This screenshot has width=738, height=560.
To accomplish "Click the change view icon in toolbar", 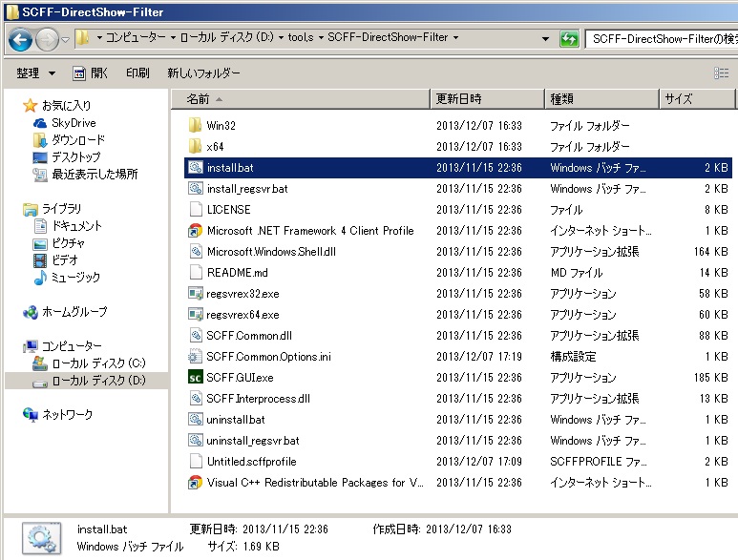I will (x=721, y=73).
